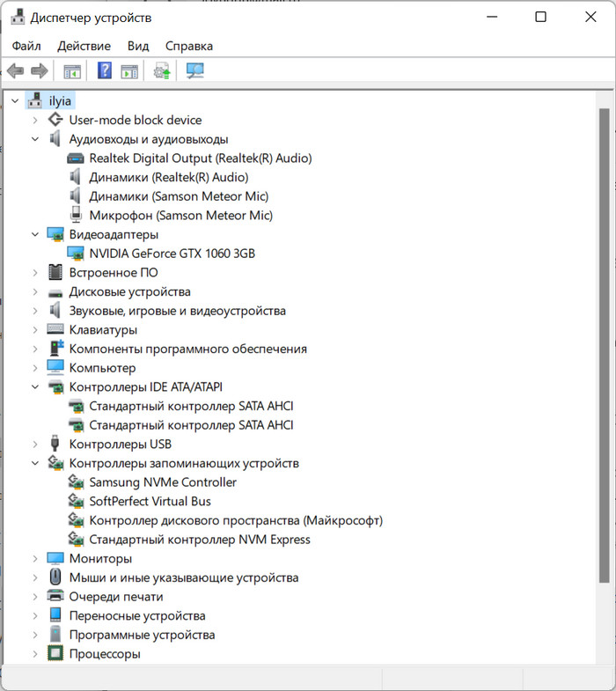The width and height of the screenshot is (616, 691).
Task: Click the mouse icon next to Мыши
Action: (x=55, y=577)
